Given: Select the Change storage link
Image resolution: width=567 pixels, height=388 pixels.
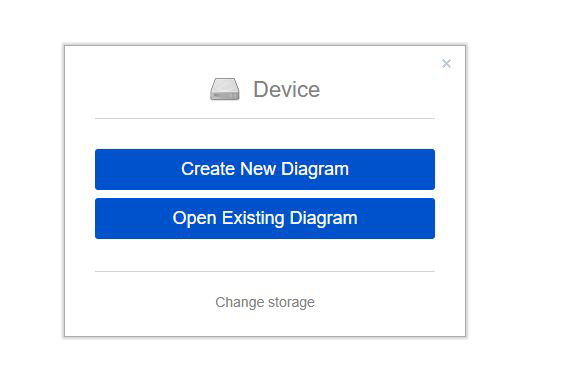Looking at the screenshot, I should [265, 302].
